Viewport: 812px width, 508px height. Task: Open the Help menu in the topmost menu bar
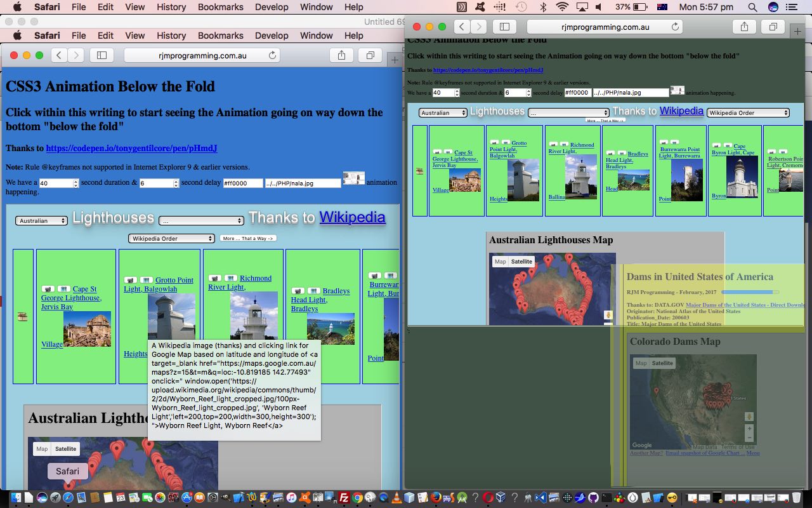[x=353, y=7]
